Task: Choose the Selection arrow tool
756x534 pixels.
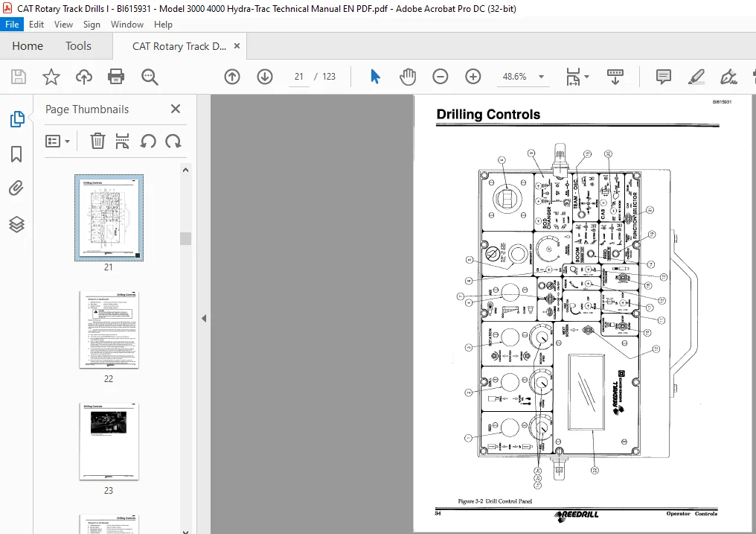Action: pyautogui.click(x=375, y=77)
